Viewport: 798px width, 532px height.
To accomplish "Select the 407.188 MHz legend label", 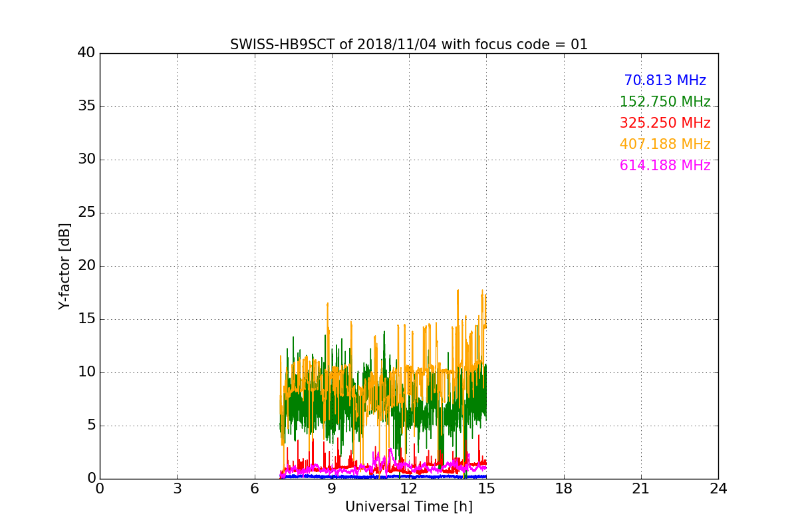I will [665, 144].
